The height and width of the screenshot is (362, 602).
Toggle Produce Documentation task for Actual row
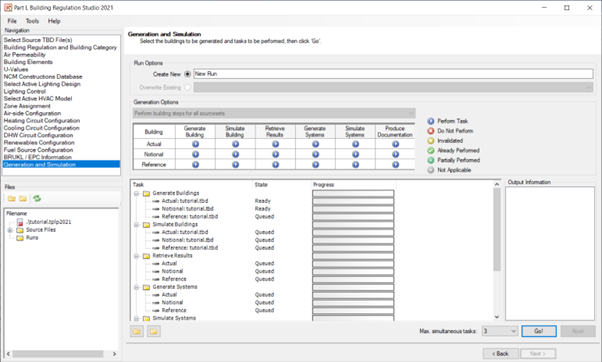395,144
